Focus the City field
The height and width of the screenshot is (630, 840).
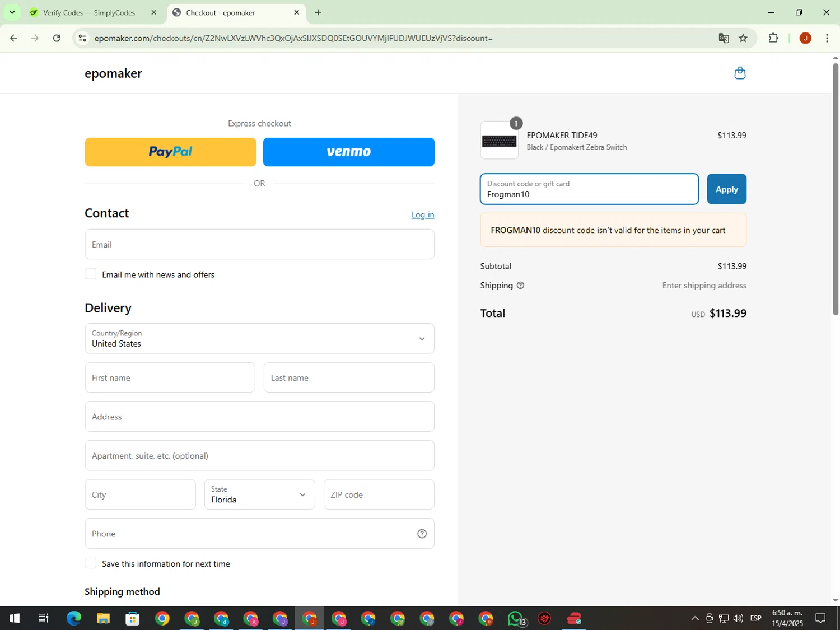(x=140, y=494)
